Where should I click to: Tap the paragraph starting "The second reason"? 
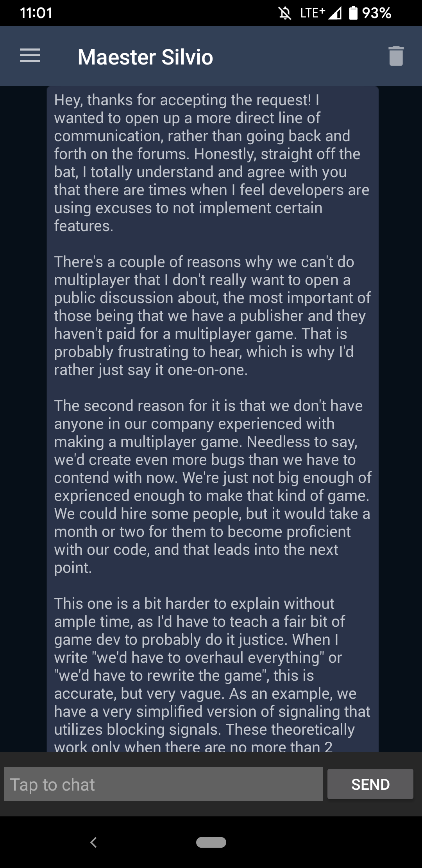[211, 486]
